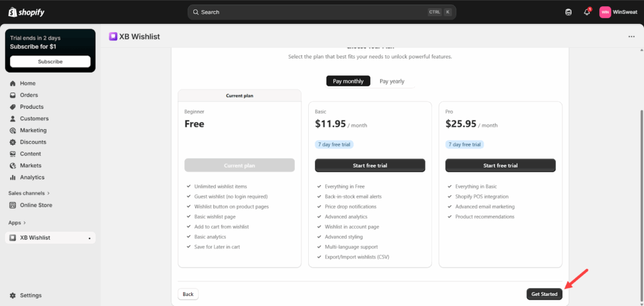This screenshot has height=306, width=644.
Task: Open the Sidekick assistant icon
Action: pos(569,12)
